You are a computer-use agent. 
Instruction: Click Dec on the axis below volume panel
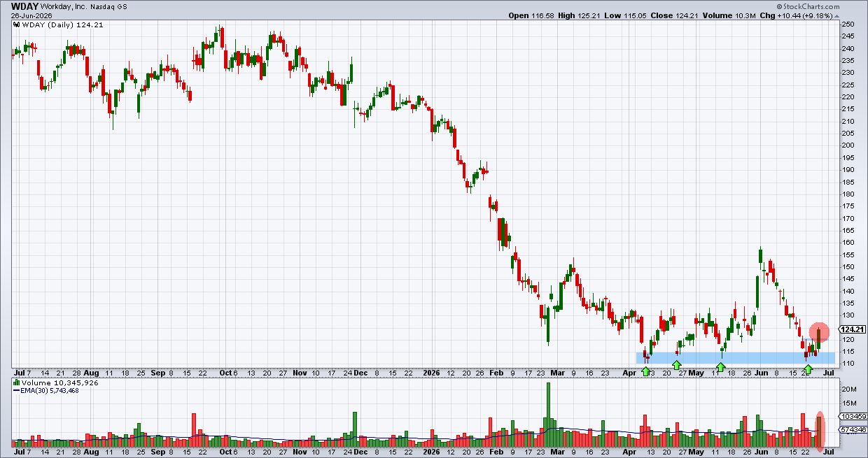coord(360,452)
